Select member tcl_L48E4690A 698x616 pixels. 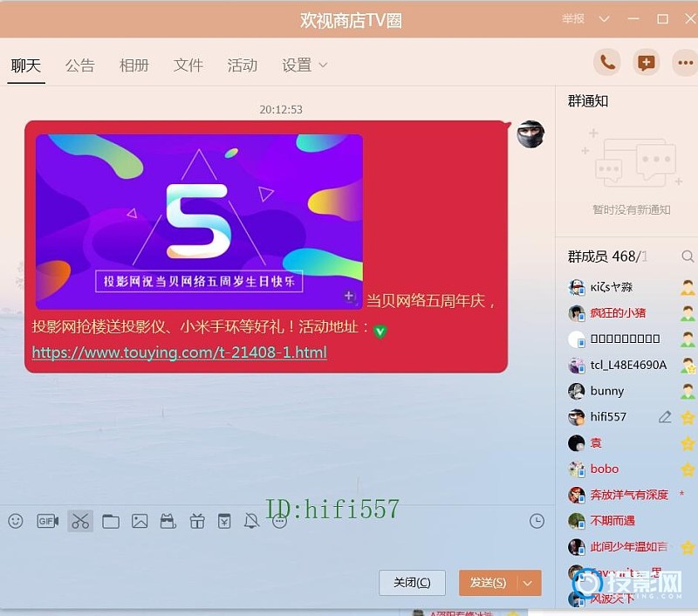point(627,365)
